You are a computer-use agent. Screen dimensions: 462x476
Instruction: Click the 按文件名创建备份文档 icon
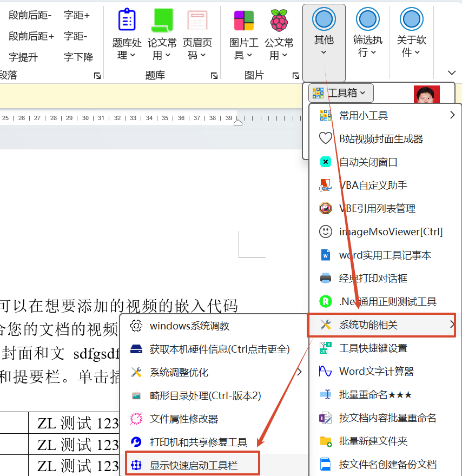click(x=326, y=464)
